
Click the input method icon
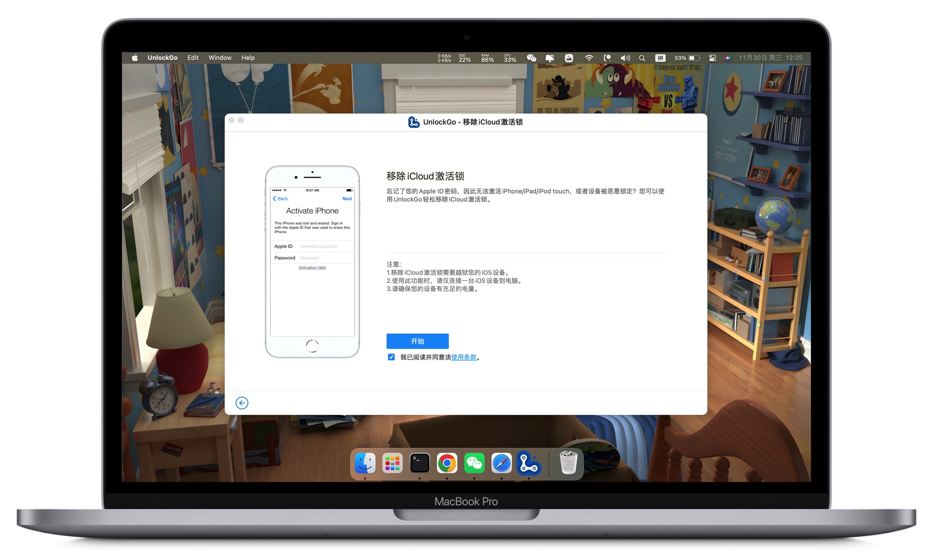click(x=660, y=58)
